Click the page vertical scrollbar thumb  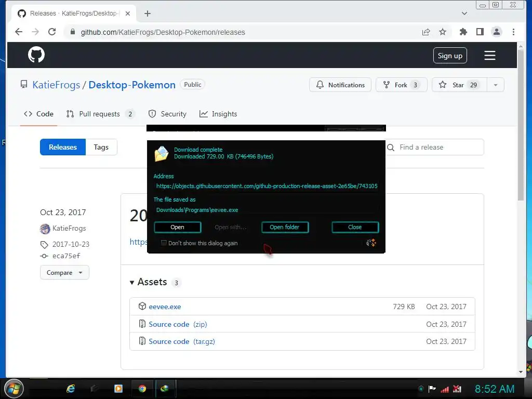pyautogui.click(x=521, y=126)
